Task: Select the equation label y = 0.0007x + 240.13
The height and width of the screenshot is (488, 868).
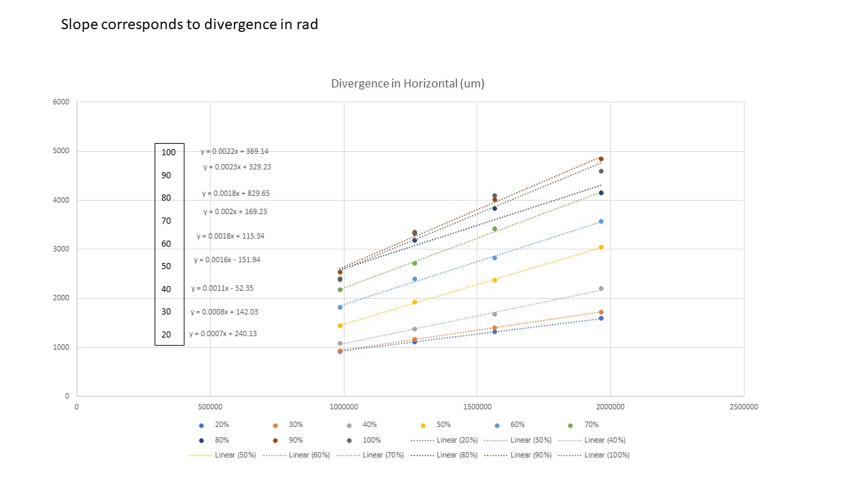Action: (222, 333)
